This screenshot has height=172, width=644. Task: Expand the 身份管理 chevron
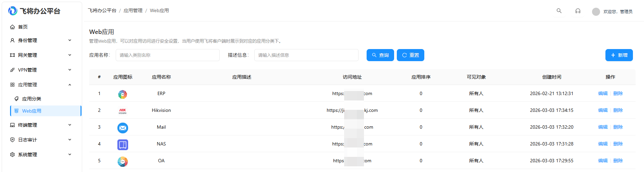[x=70, y=40]
